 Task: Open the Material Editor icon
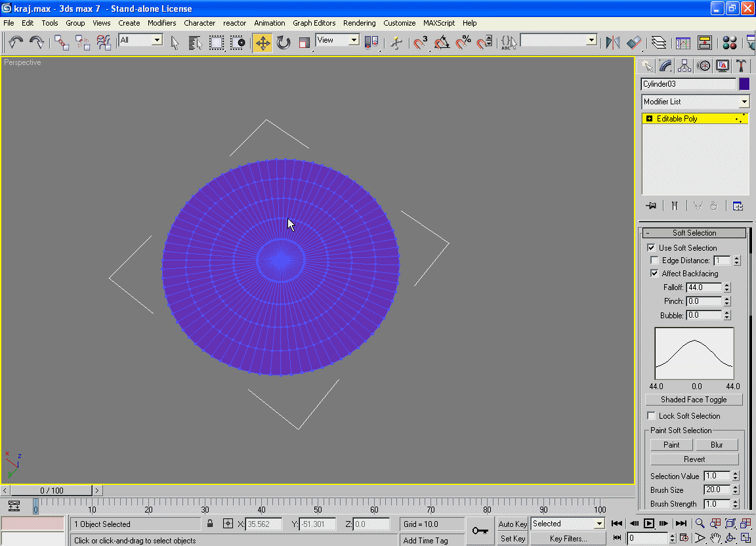click(x=729, y=43)
